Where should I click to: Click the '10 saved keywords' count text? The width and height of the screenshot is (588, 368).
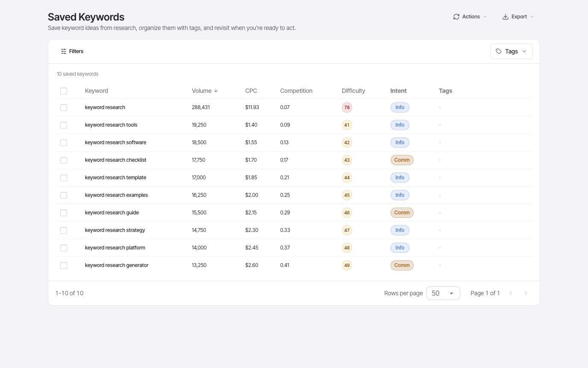[77, 74]
